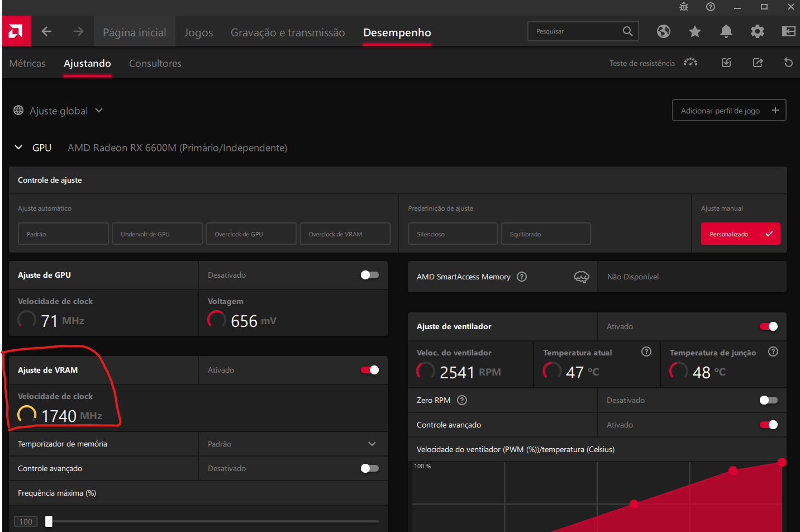Click the Frequência máxima slider handle

click(x=49, y=521)
